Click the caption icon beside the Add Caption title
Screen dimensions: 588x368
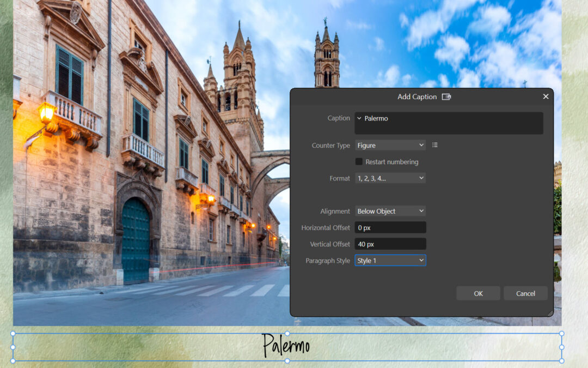pyautogui.click(x=448, y=96)
